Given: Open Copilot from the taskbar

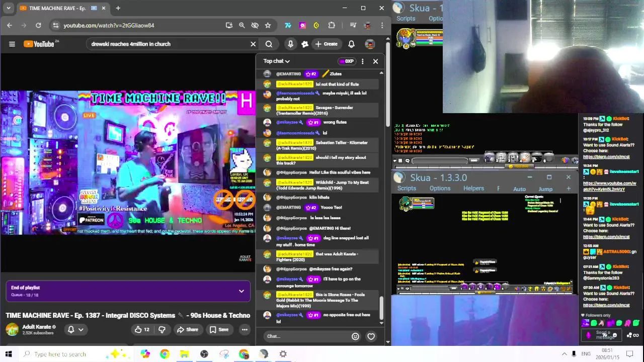Looking at the screenshot, I should point(145,354).
